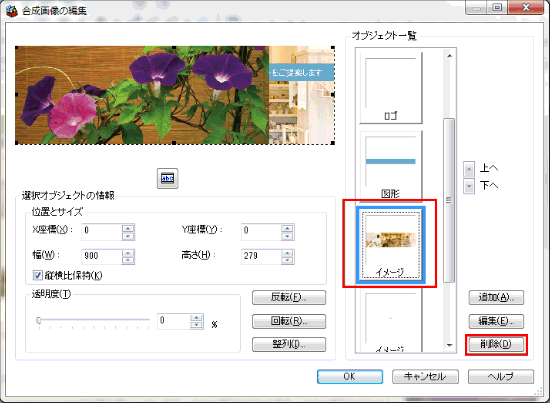
Task: Click the 整列(I) align button
Action: 289,344
